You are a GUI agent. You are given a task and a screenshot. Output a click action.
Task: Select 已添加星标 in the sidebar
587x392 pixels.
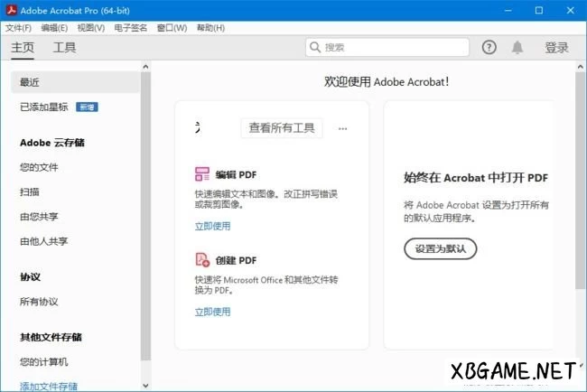tap(43, 107)
